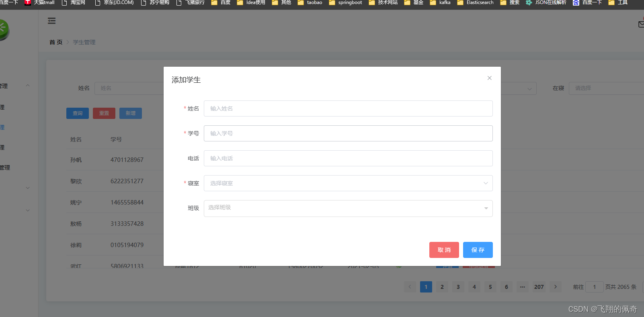
Task: Open the kafka bookmark folder
Action: pyautogui.click(x=440, y=2)
